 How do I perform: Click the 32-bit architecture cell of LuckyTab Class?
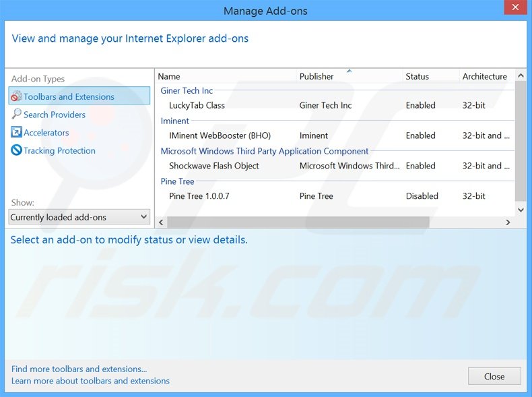473,105
